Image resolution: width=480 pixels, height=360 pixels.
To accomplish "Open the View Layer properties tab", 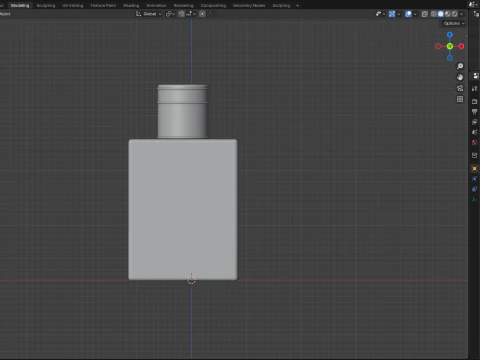I will click(475, 122).
